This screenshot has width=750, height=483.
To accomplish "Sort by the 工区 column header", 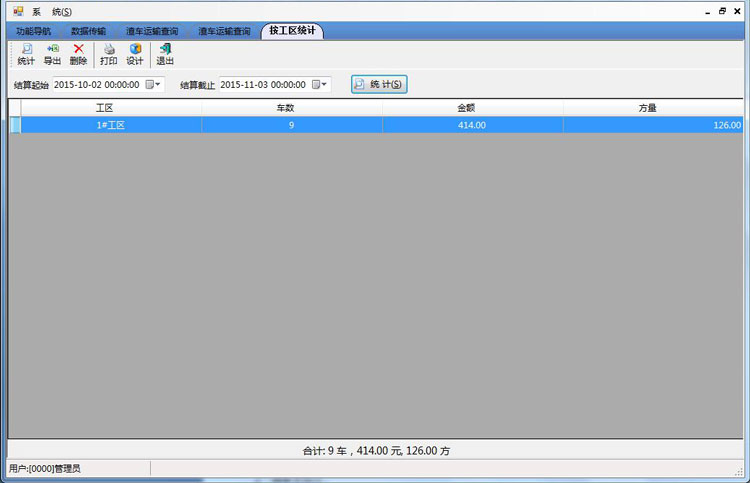I will pyautogui.click(x=105, y=107).
